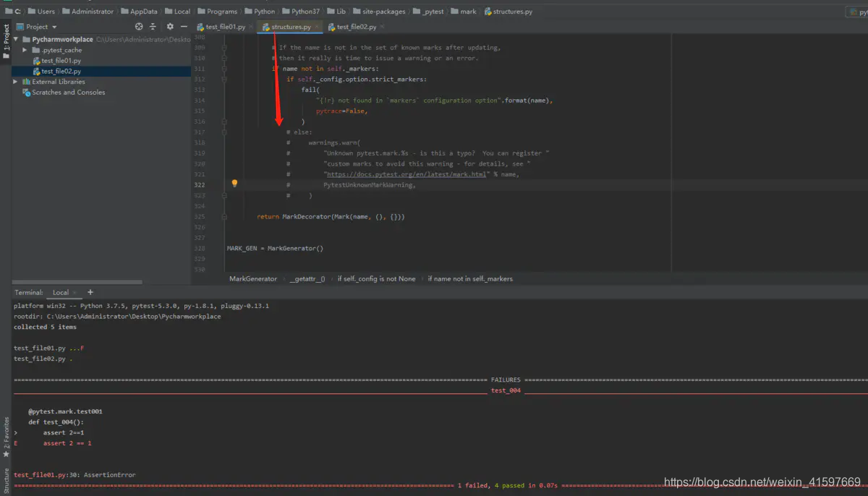Click the Collapse All icon in Project panel
The image size is (868, 496).
coord(153,27)
